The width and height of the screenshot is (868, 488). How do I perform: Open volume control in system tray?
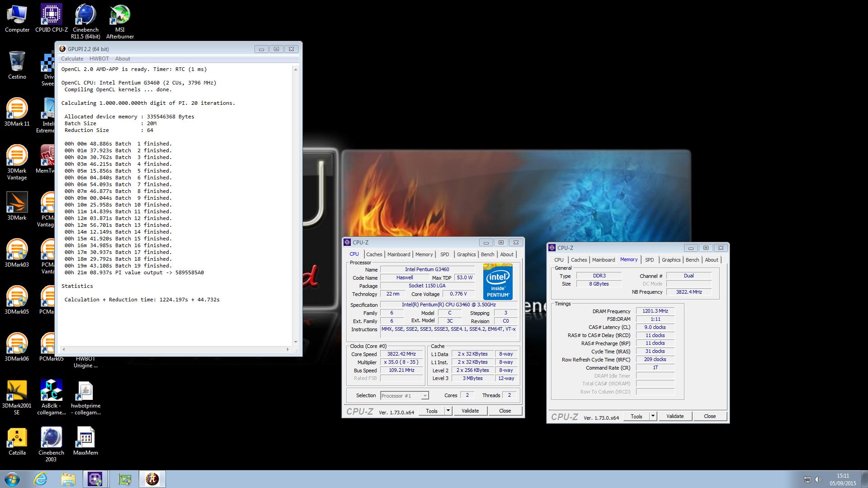[x=819, y=479]
